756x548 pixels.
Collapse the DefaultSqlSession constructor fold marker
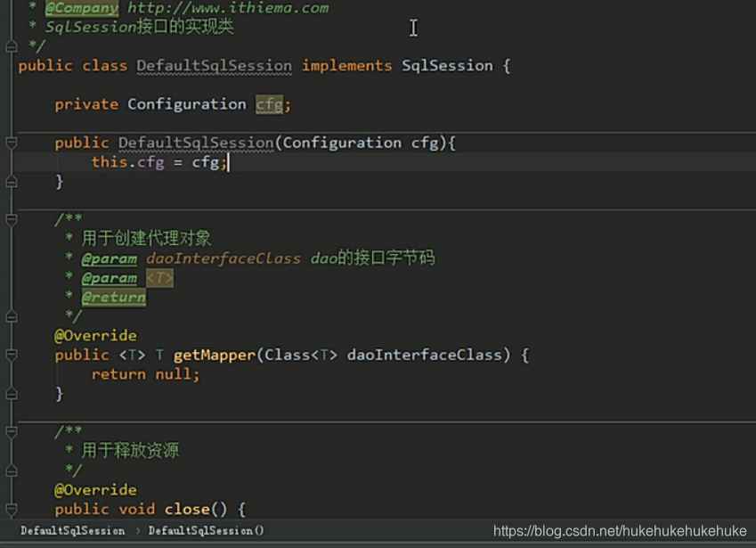[x=12, y=143]
